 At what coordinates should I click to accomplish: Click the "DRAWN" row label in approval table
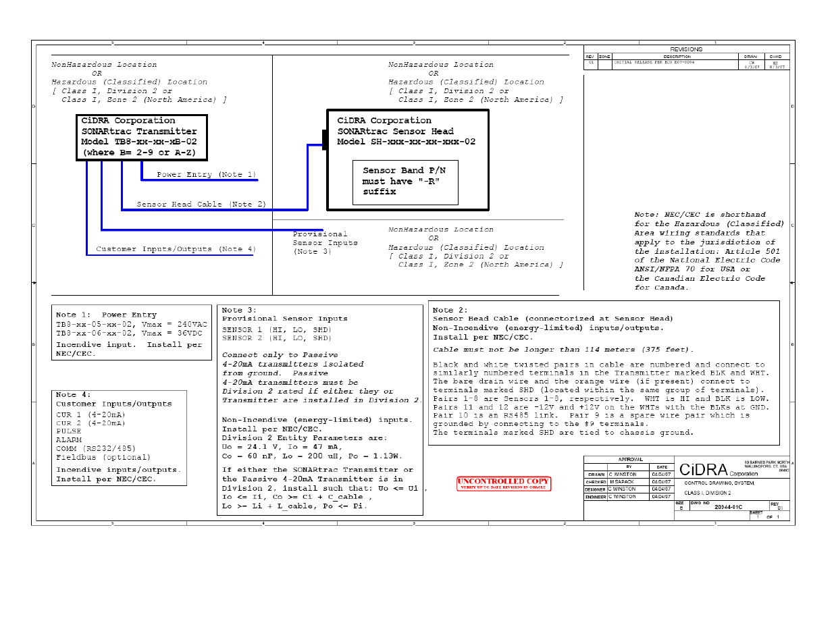tap(596, 475)
